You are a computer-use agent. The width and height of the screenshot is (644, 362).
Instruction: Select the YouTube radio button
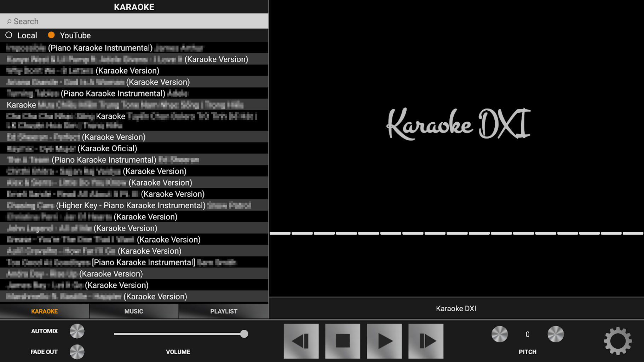[51, 35]
